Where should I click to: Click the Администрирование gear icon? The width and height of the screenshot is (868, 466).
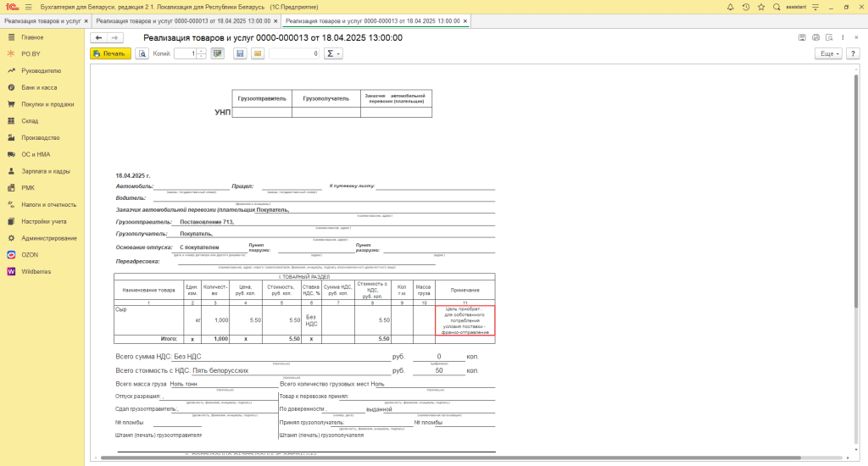pos(11,238)
